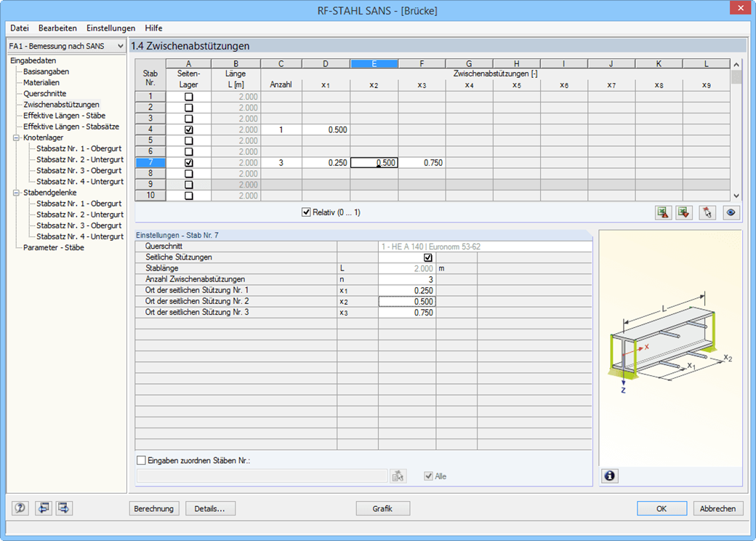This screenshot has height=541, width=756.
Task: Select Zwischenabstützungen in the tree
Action: [61, 105]
